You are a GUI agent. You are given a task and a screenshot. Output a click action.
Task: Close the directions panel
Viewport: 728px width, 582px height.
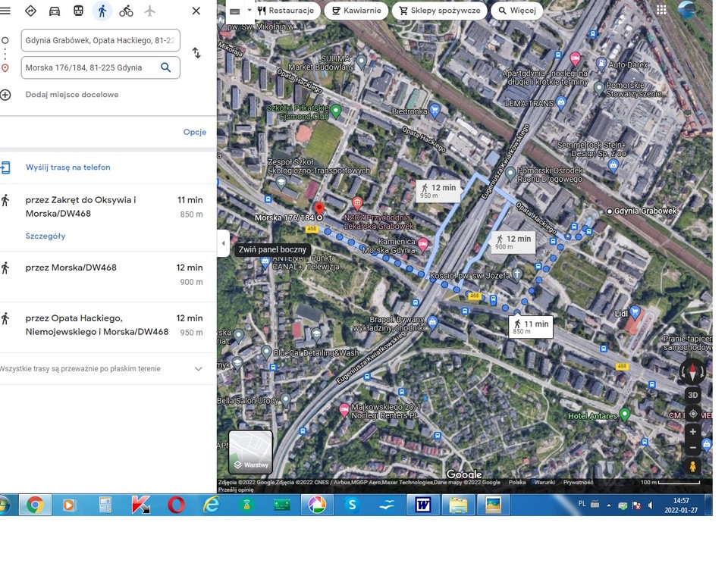(196, 11)
